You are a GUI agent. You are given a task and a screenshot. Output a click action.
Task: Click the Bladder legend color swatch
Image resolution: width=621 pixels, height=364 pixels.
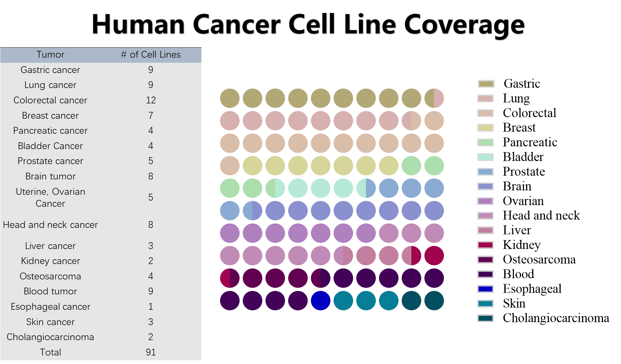485,157
